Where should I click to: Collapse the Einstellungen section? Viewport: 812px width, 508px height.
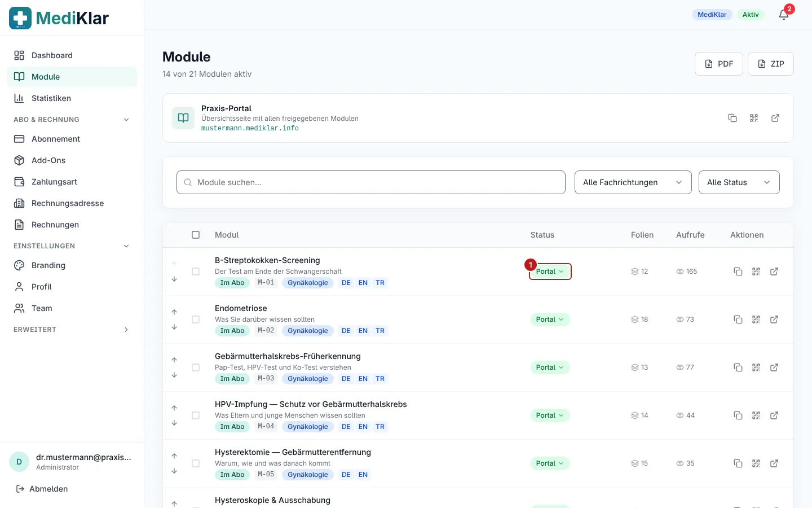point(72,246)
